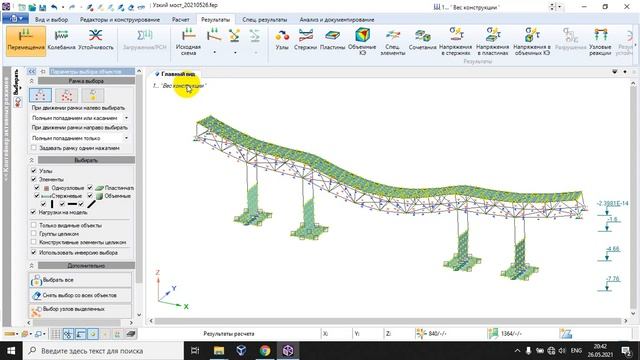Toggle Нагрузки на модель checkbox

pyautogui.click(x=34, y=212)
